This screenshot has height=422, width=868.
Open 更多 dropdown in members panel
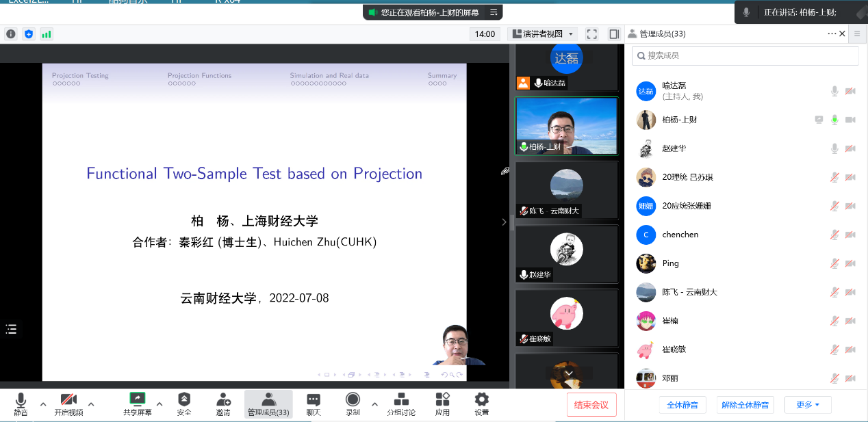[x=808, y=405]
